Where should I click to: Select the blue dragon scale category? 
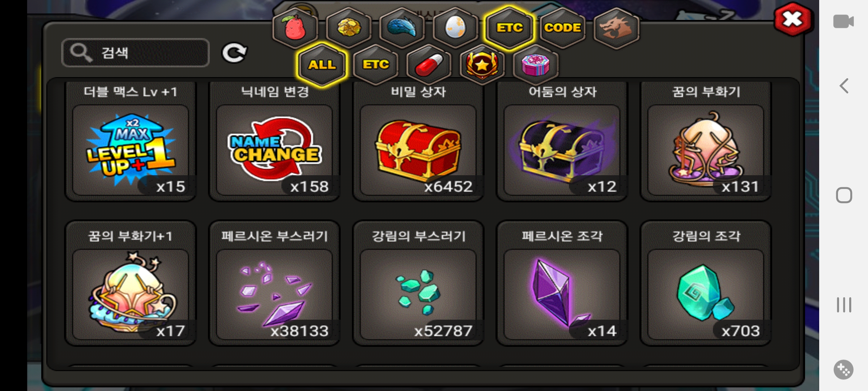tap(402, 28)
